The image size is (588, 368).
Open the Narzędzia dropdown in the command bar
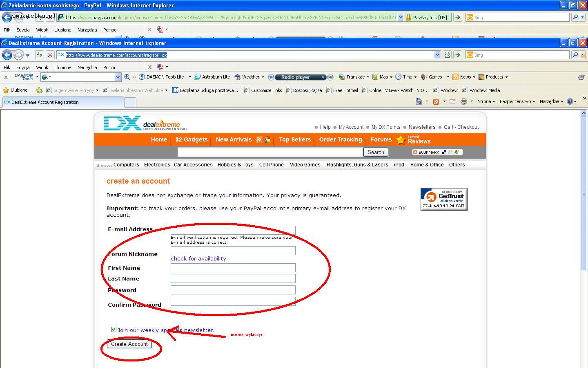551,101
